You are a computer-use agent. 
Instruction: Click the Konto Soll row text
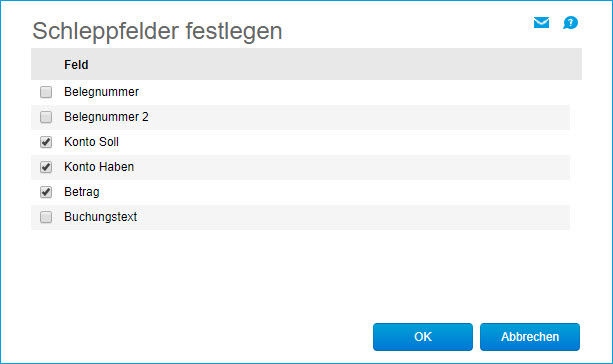[x=91, y=142]
